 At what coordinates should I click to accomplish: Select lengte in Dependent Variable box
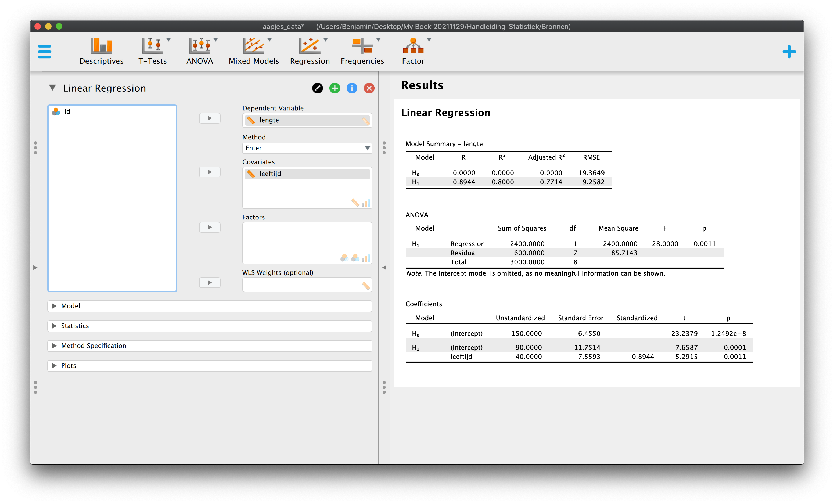(x=307, y=120)
